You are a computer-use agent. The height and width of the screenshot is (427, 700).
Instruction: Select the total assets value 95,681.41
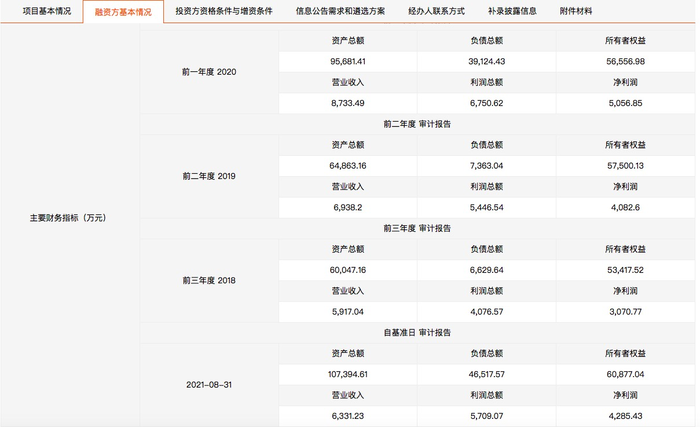tap(348, 62)
